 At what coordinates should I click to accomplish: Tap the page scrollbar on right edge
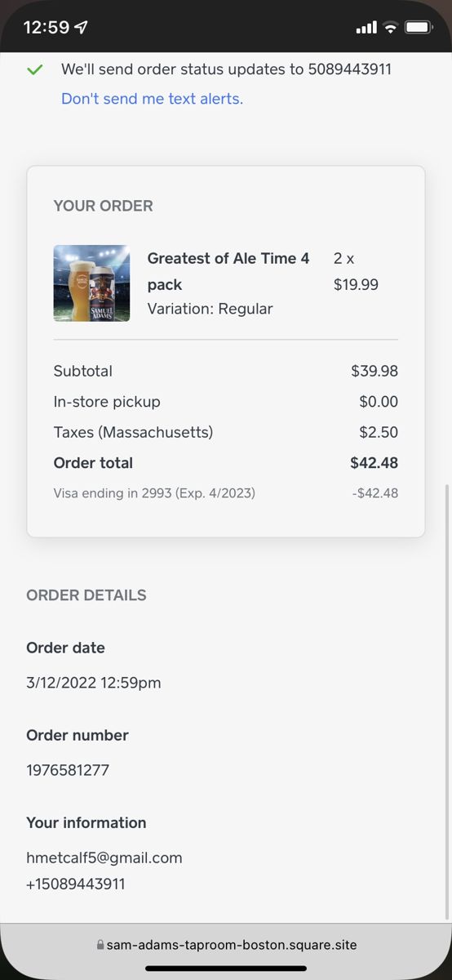click(x=447, y=702)
